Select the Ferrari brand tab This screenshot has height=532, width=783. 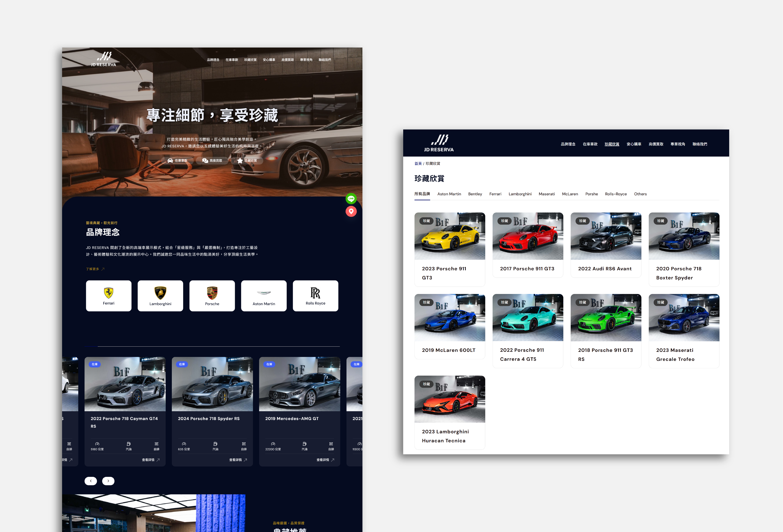(495, 194)
